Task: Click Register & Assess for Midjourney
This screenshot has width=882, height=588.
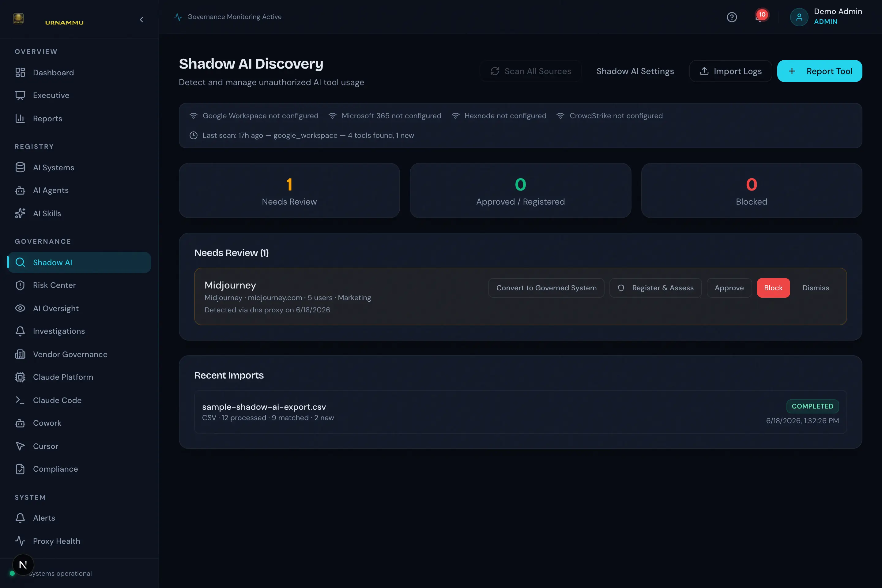Action: [655, 288]
